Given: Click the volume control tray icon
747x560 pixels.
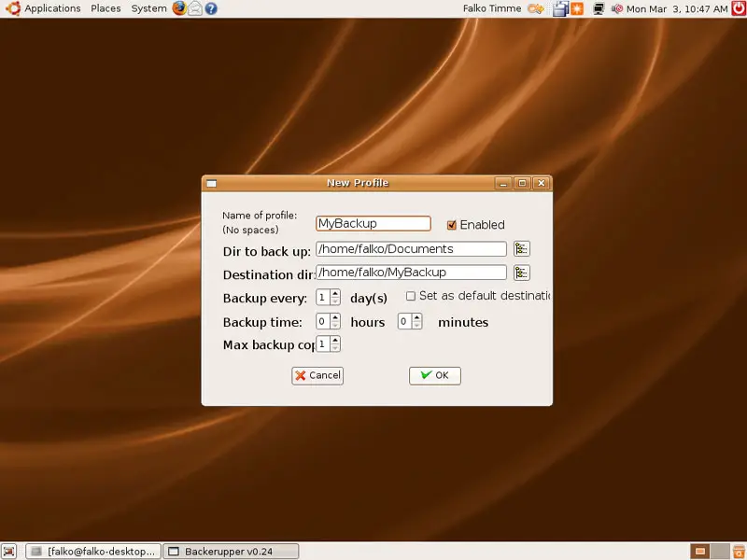Looking at the screenshot, I should click(x=617, y=8).
